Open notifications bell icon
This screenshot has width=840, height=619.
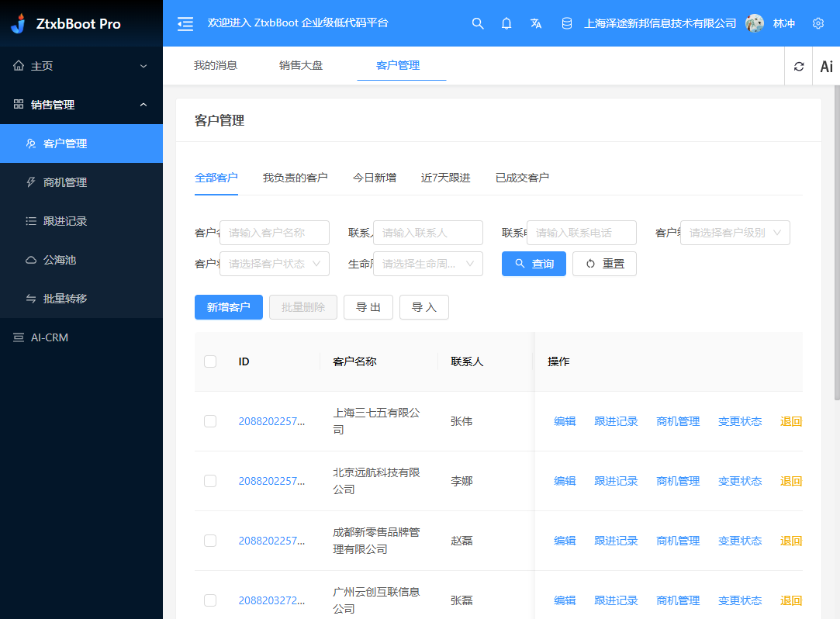506,23
